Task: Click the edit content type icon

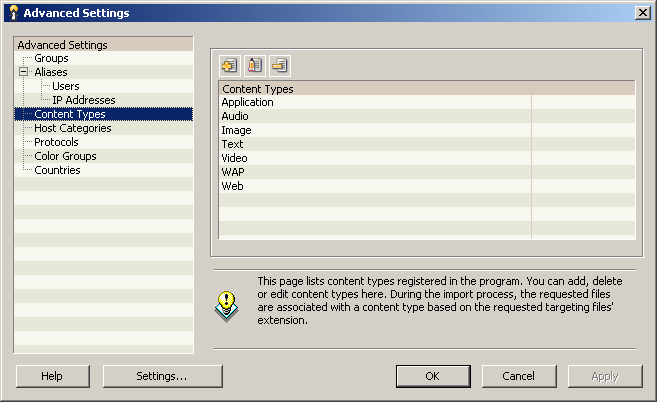Action: tap(255, 66)
